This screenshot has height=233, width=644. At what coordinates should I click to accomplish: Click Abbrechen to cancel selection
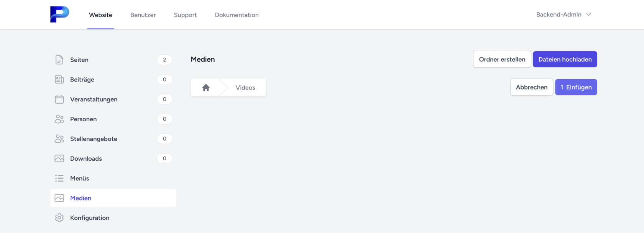click(x=531, y=87)
